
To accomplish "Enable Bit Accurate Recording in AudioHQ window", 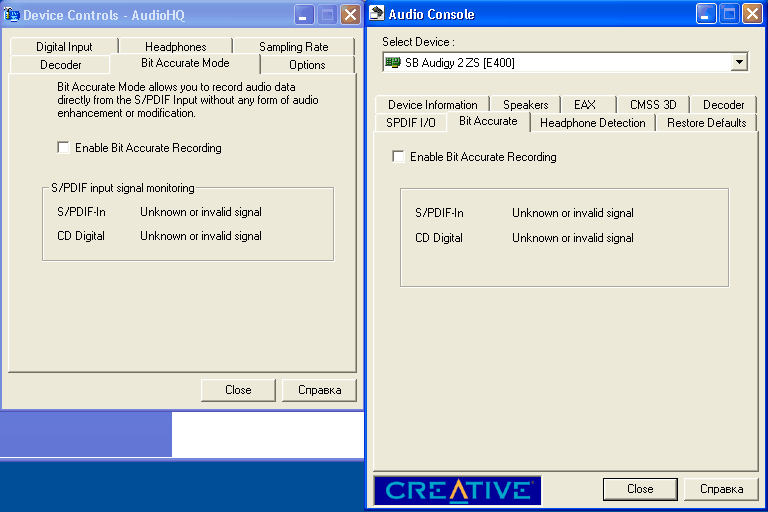I will [x=63, y=147].
